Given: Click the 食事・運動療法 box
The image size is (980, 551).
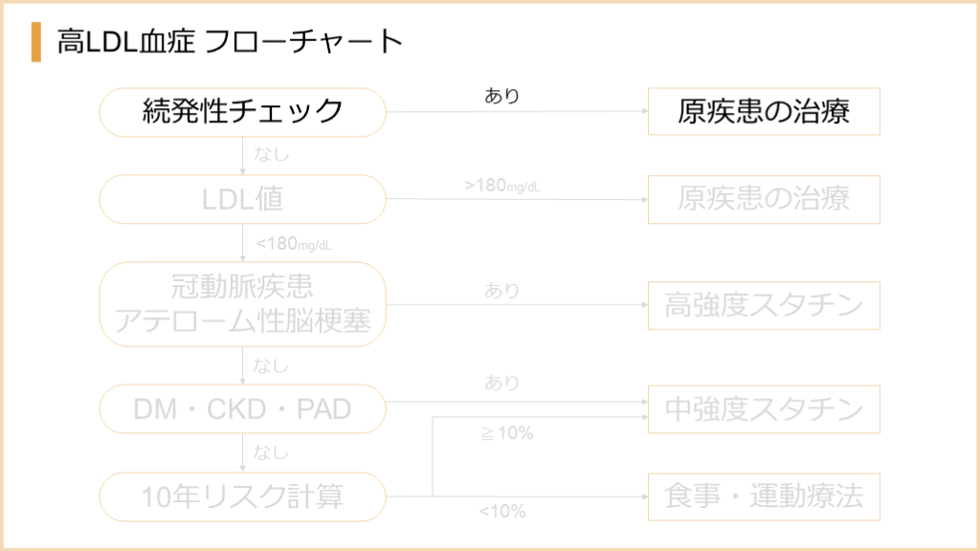Looking at the screenshot, I should coord(764,496).
